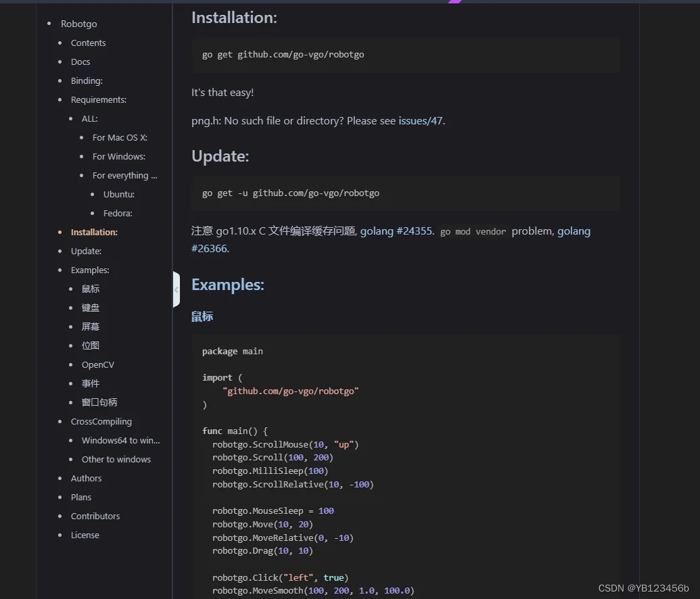Click the robotgo.MilliSleep(100) line
This screenshot has width=700, height=599.
[x=270, y=471]
